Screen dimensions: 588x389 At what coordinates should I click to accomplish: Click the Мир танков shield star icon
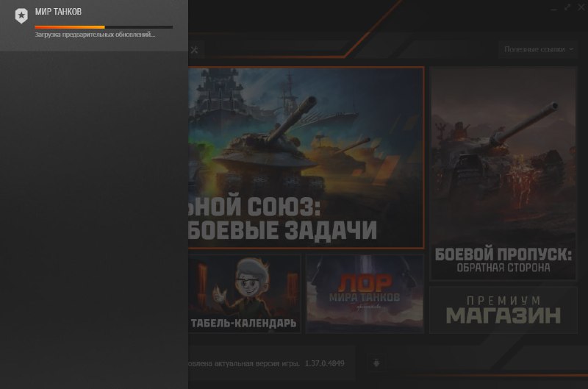(21, 15)
